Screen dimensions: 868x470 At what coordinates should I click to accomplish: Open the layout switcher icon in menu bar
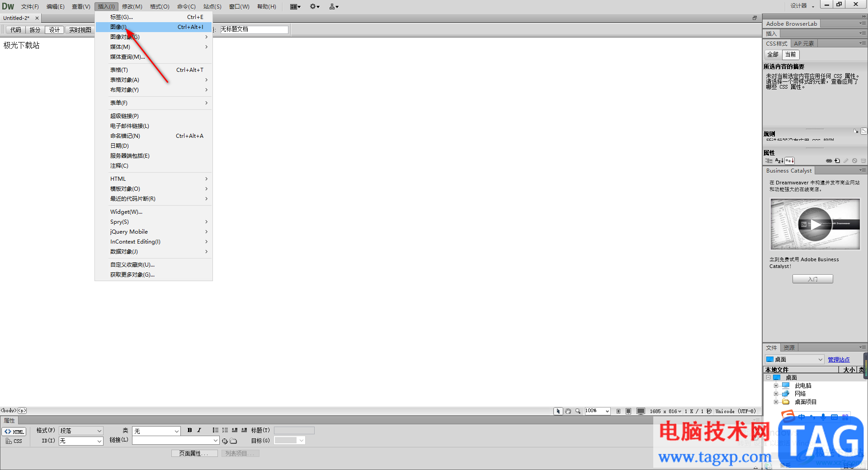click(295, 6)
